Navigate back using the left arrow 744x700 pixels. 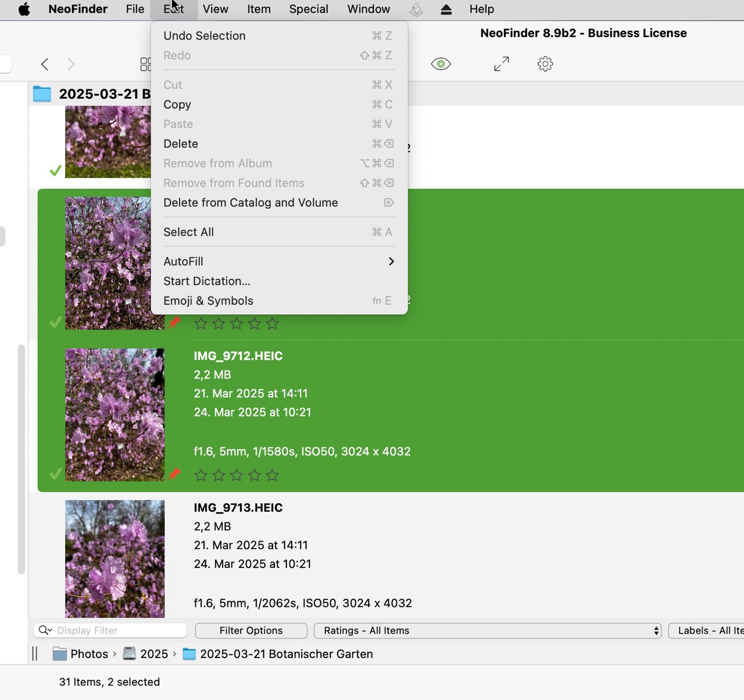click(x=45, y=64)
